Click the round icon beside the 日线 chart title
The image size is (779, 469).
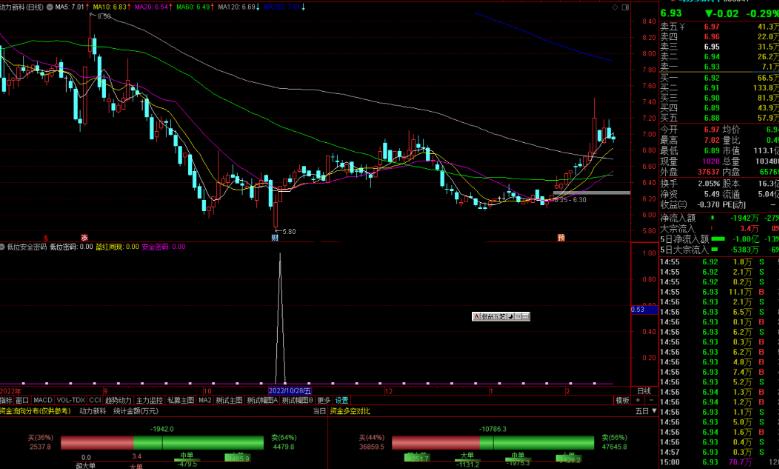[x=50, y=7]
